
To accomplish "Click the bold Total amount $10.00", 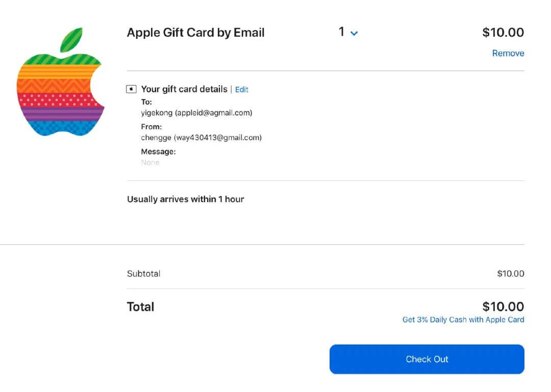I will [503, 307].
